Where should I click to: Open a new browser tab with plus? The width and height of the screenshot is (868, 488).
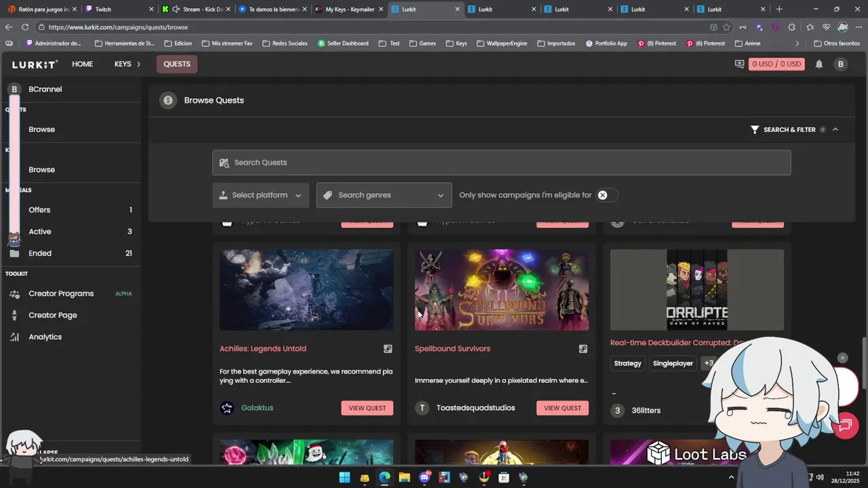(x=779, y=9)
